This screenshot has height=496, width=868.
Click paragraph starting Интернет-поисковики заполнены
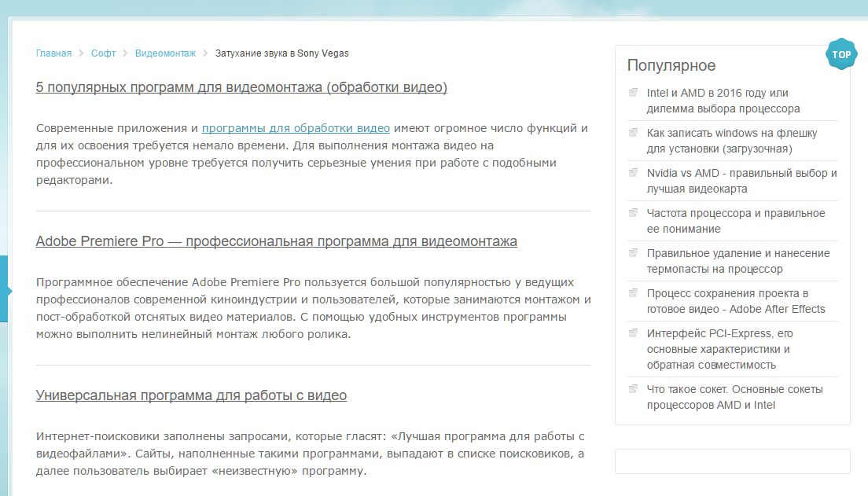(x=310, y=454)
